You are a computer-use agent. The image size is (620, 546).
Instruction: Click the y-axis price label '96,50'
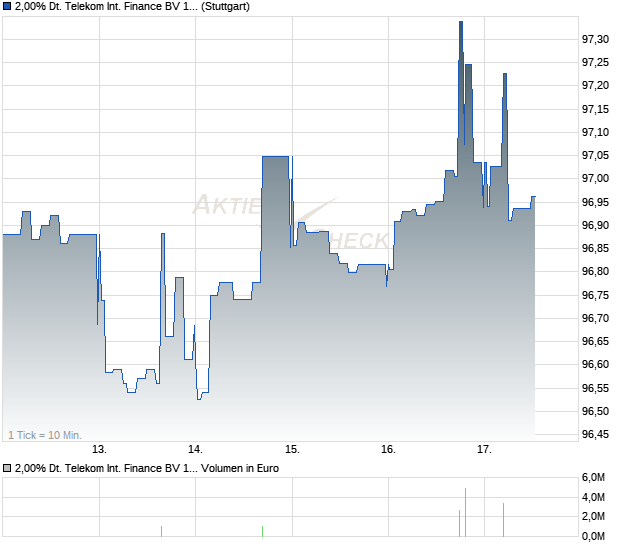[595, 411]
